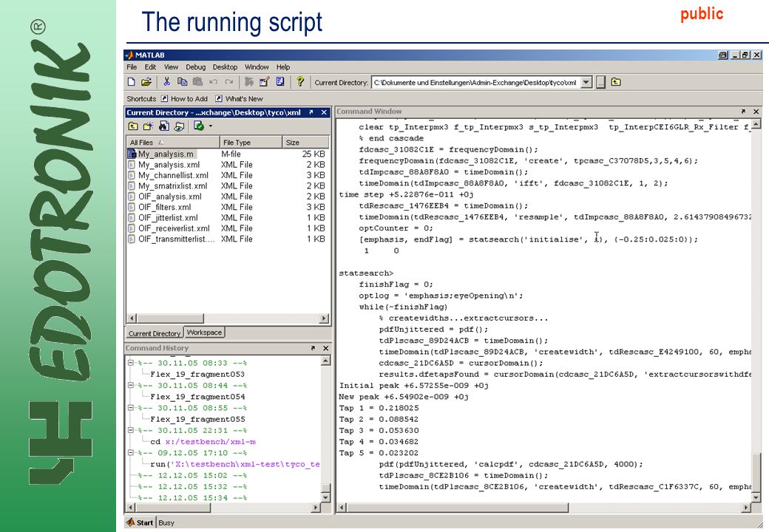Open the File menu

(x=132, y=67)
